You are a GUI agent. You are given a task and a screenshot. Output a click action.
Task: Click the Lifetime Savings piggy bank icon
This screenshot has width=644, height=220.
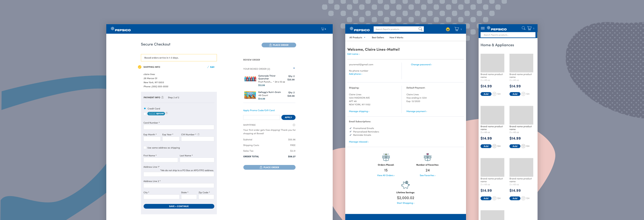(x=406, y=185)
